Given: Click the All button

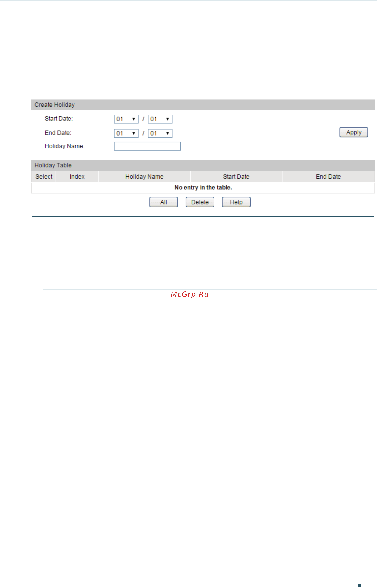Looking at the screenshot, I should point(163,202).
